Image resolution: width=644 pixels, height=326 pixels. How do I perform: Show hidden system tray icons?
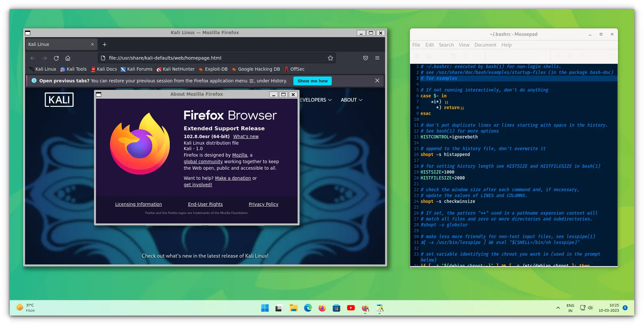pyautogui.click(x=558, y=308)
